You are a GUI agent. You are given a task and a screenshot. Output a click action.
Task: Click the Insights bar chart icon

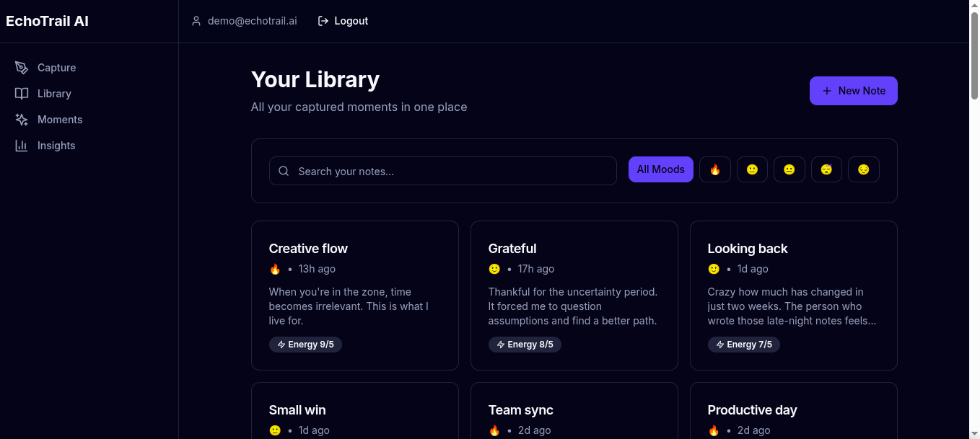pos(22,146)
